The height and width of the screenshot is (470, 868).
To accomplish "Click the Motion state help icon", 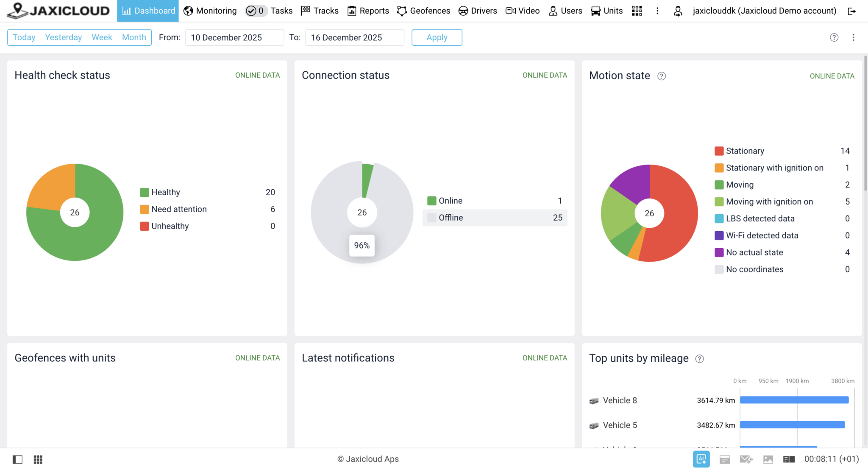I will pyautogui.click(x=662, y=76).
